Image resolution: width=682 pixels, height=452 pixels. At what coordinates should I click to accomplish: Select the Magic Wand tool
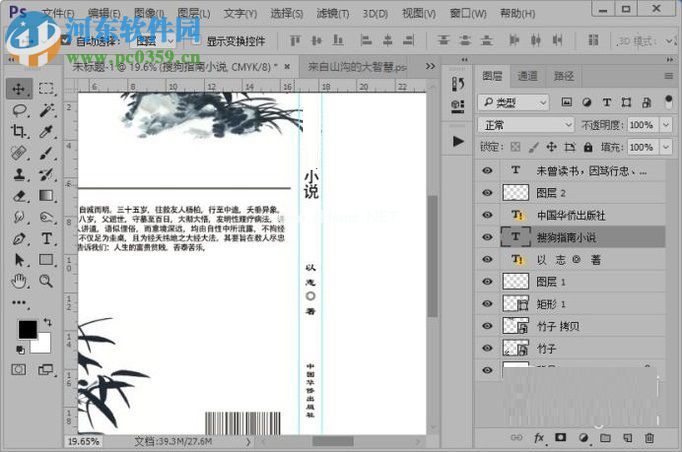coord(46,110)
